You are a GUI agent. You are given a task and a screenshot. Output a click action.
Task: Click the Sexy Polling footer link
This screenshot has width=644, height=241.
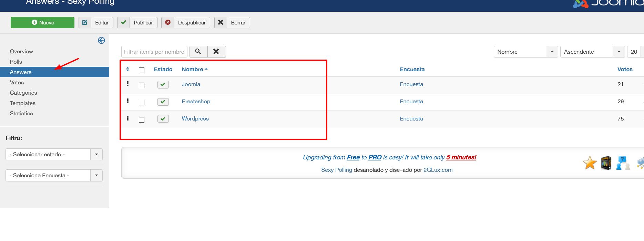337,170
